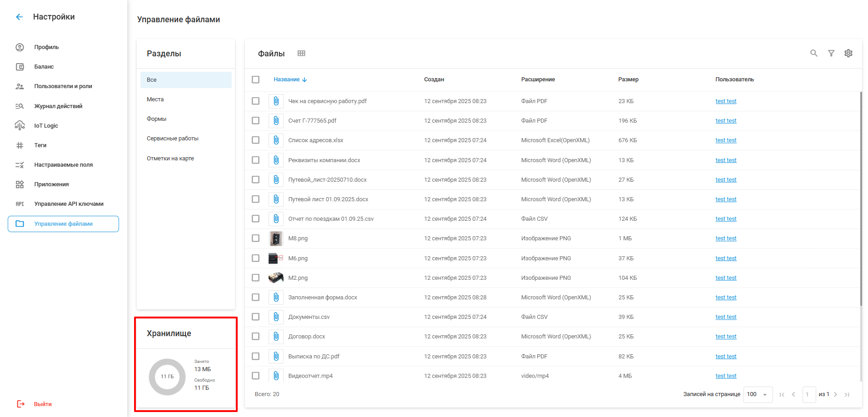Open the search icon in Файлы panel
The height and width of the screenshot is (417, 868).
tap(813, 53)
